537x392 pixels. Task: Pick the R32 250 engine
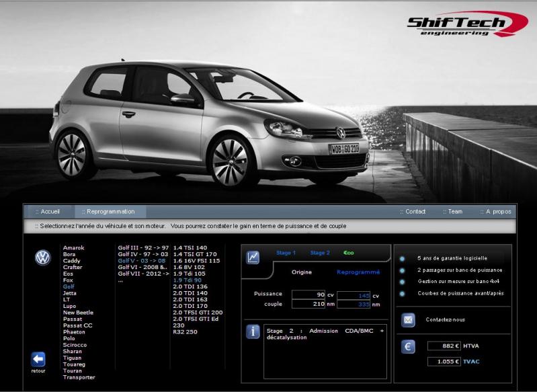click(185, 332)
